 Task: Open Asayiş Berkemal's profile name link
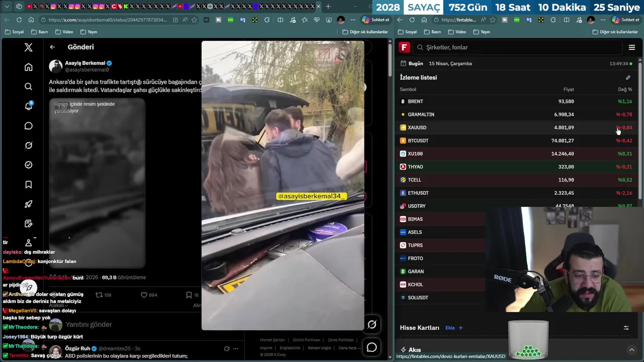(85, 63)
